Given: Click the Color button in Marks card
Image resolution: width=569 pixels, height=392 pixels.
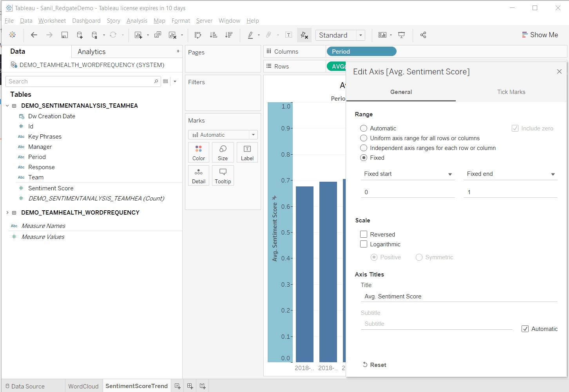Looking at the screenshot, I should coord(199,152).
